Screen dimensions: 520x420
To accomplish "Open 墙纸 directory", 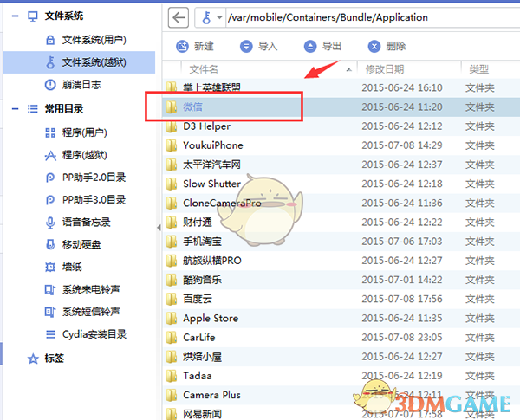I will tap(72, 268).
